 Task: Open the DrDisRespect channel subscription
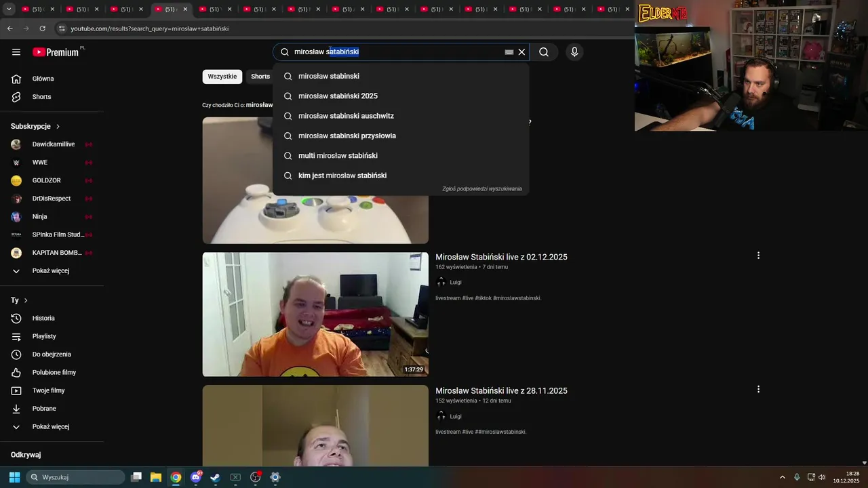pyautogui.click(x=52, y=199)
